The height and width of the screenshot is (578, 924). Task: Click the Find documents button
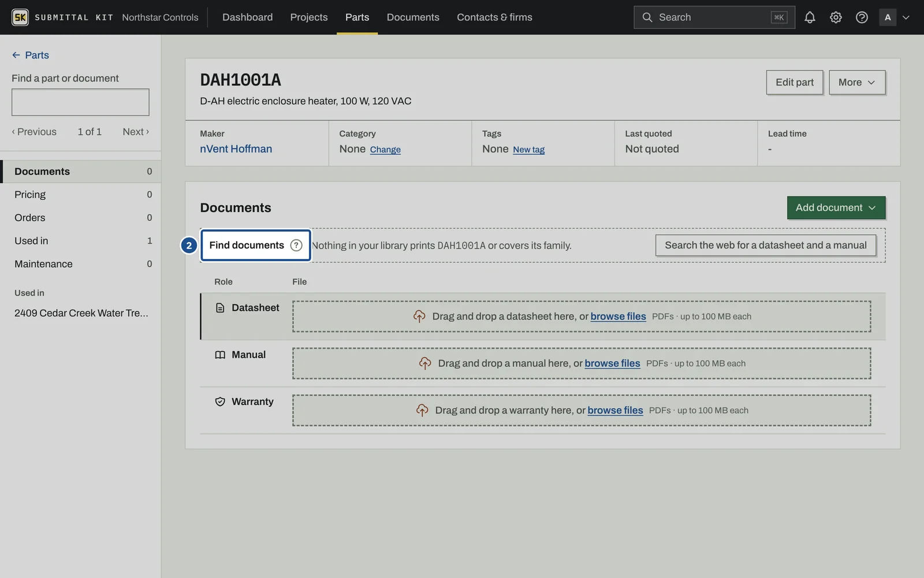(x=255, y=245)
